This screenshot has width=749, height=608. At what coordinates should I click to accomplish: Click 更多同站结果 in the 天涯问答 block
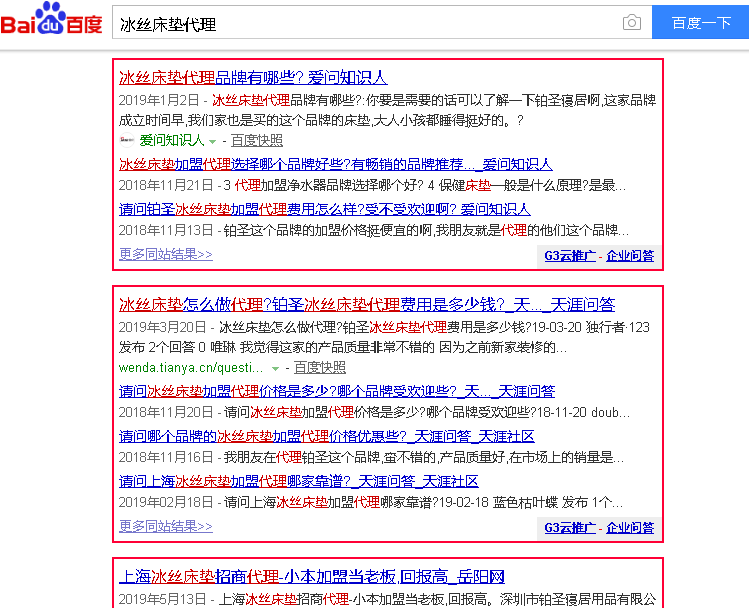pyautogui.click(x=165, y=526)
